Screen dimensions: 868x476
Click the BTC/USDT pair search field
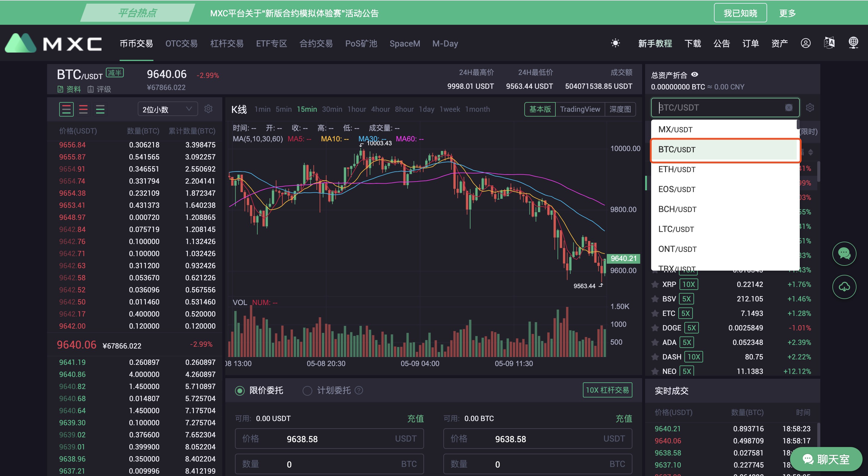[x=725, y=108]
